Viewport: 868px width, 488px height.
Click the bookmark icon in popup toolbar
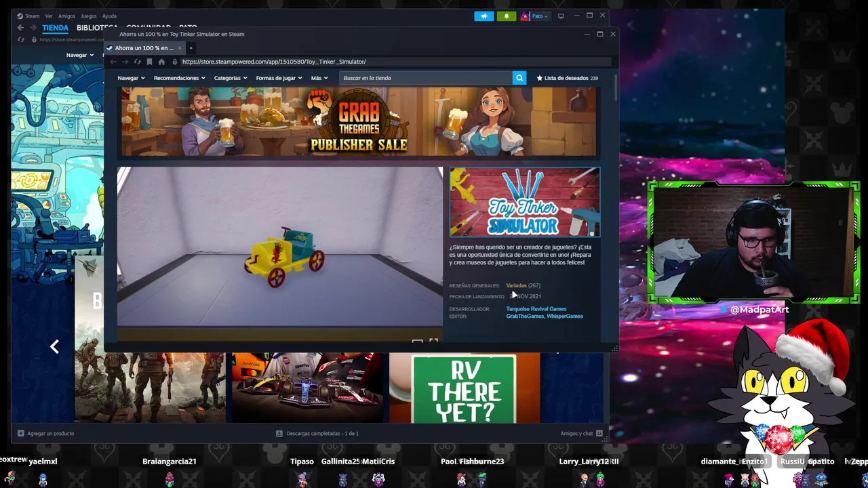[149, 62]
